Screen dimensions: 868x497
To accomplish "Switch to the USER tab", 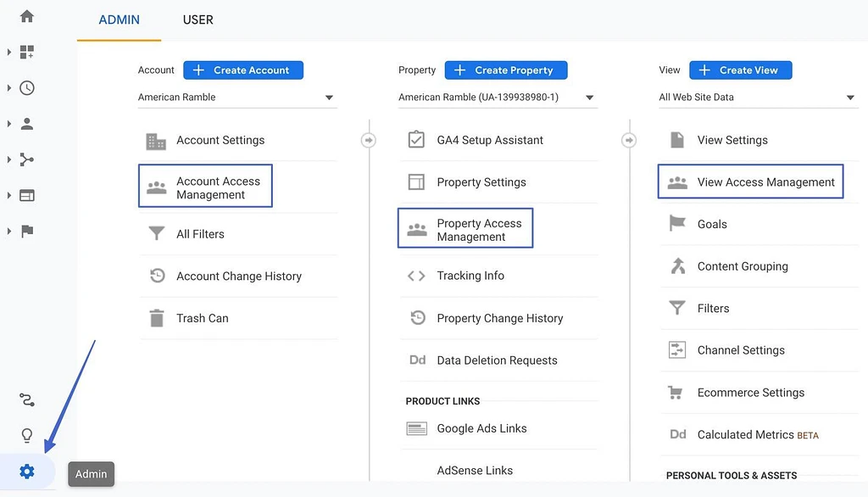I will pos(198,20).
